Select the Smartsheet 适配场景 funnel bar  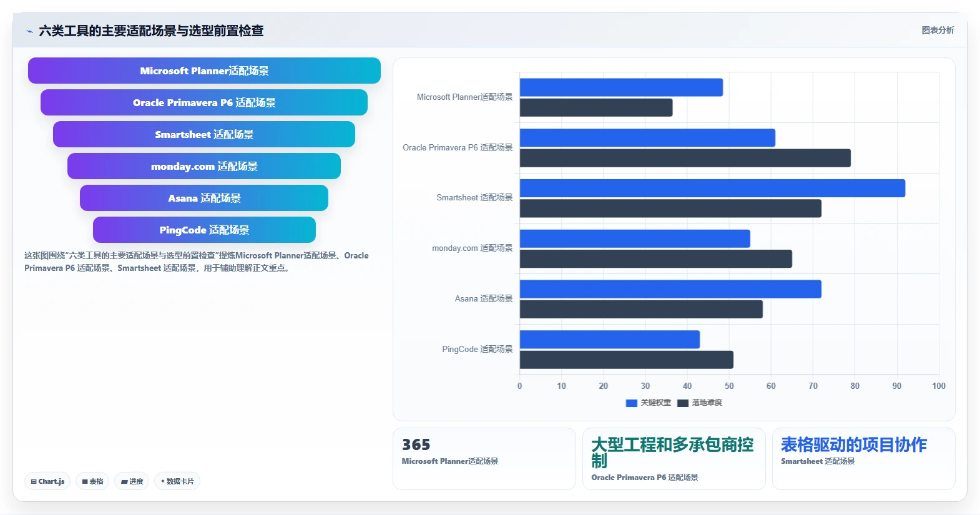pyautogui.click(x=204, y=134)
